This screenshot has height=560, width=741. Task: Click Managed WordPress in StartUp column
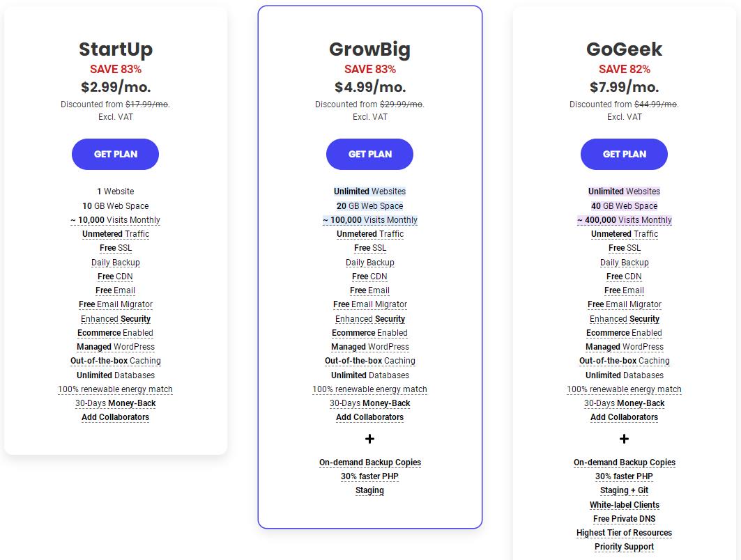click(115, 347)
